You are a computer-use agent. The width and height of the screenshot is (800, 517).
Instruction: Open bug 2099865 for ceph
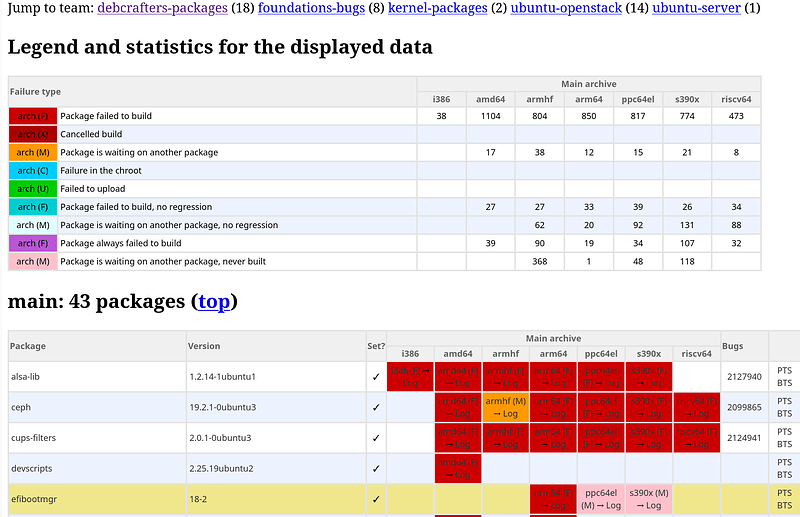pos(744,407)
